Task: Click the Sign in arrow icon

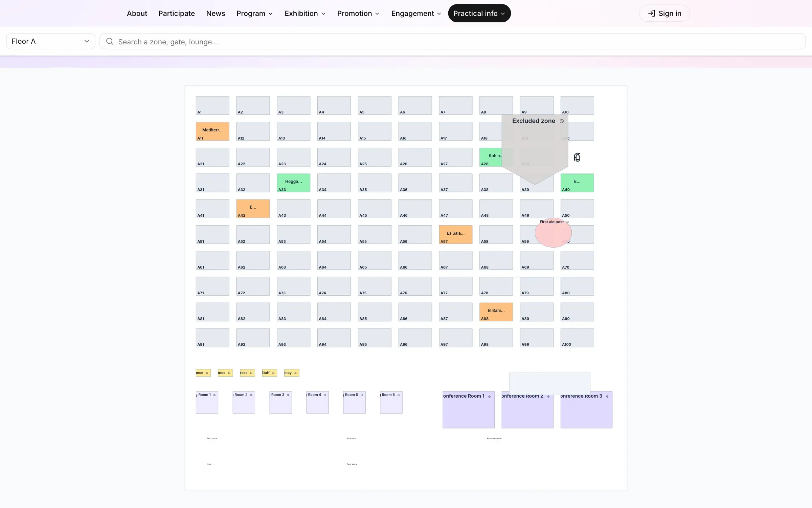Action: pyautogui.click(x=652, y=13)
